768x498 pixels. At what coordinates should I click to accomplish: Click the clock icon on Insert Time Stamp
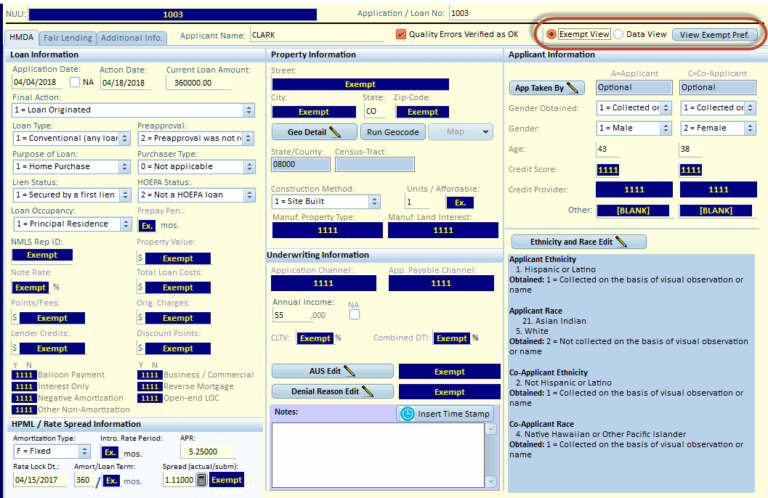(x=406, y=413)
